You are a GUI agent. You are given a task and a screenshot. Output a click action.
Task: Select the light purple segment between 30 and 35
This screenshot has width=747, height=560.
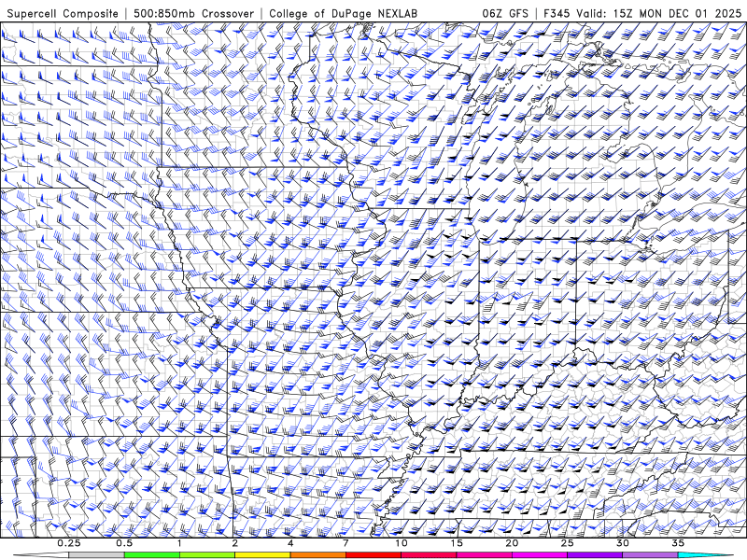click(650, 555)
